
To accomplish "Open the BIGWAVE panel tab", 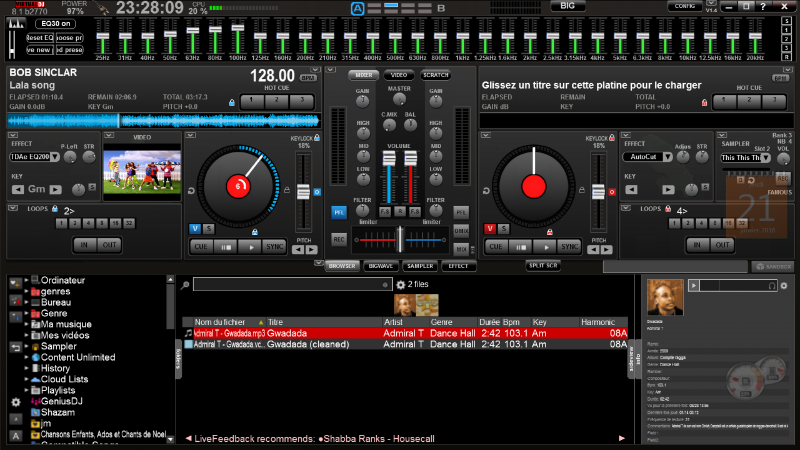I will (x=381, y=266).
